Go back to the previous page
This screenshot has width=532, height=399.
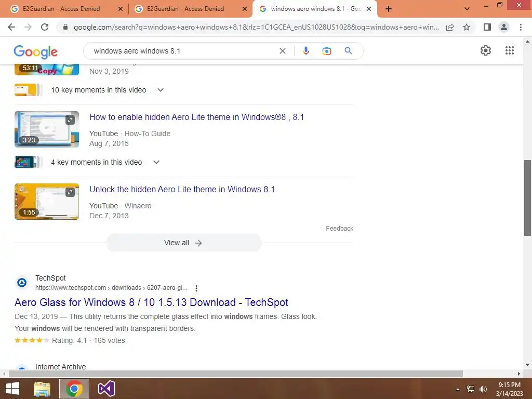pos(11,27)
